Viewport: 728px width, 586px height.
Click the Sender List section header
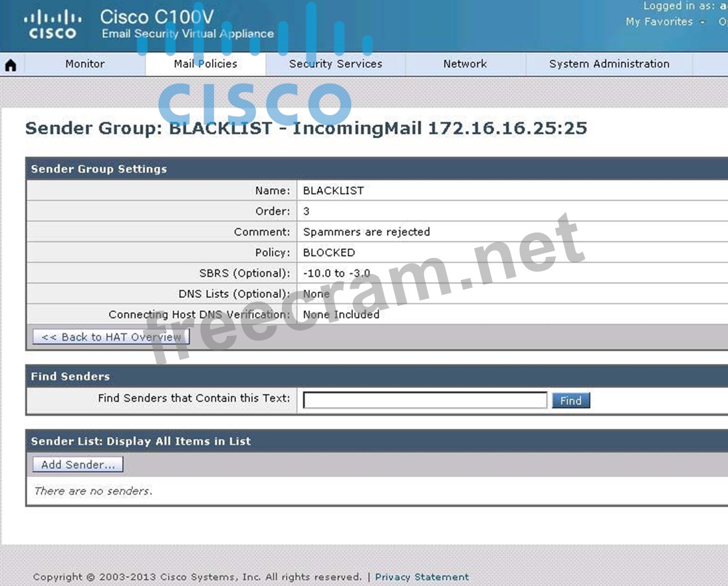[x=141, y=441]
